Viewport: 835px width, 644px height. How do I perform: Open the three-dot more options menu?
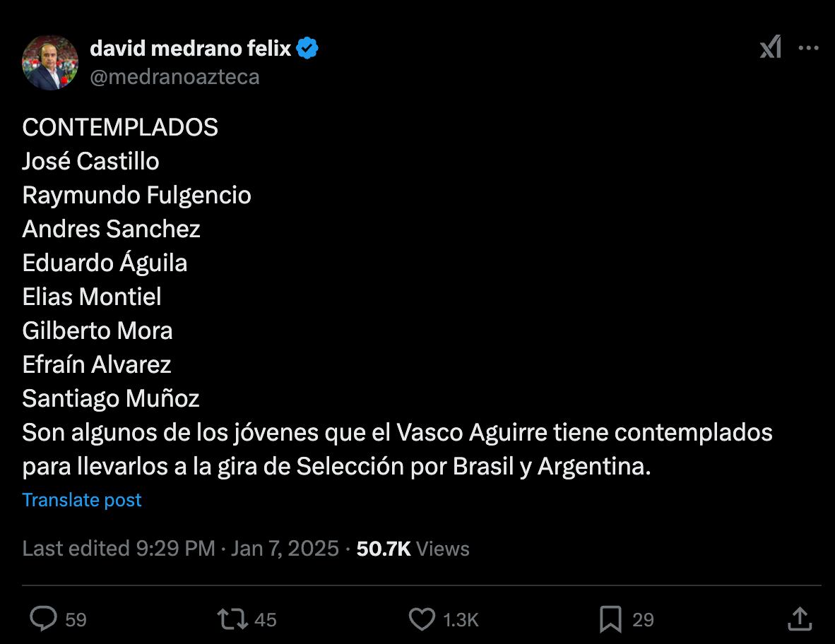pos(808,48)
